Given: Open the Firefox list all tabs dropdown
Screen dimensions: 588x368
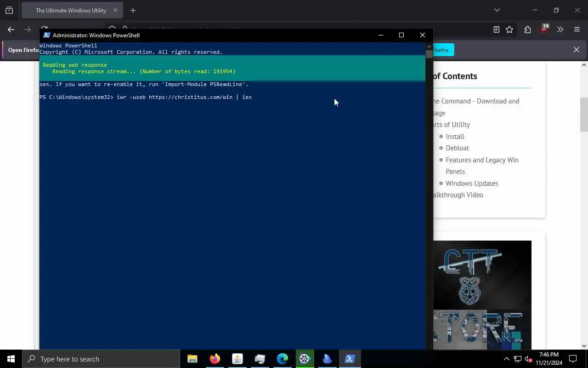Looking at the screenshot, I should [497, 10].
